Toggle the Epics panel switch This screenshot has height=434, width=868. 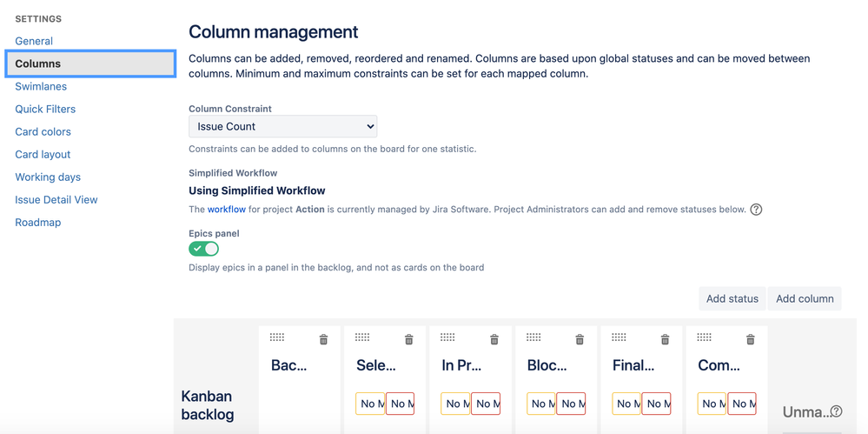click(204, 249)
